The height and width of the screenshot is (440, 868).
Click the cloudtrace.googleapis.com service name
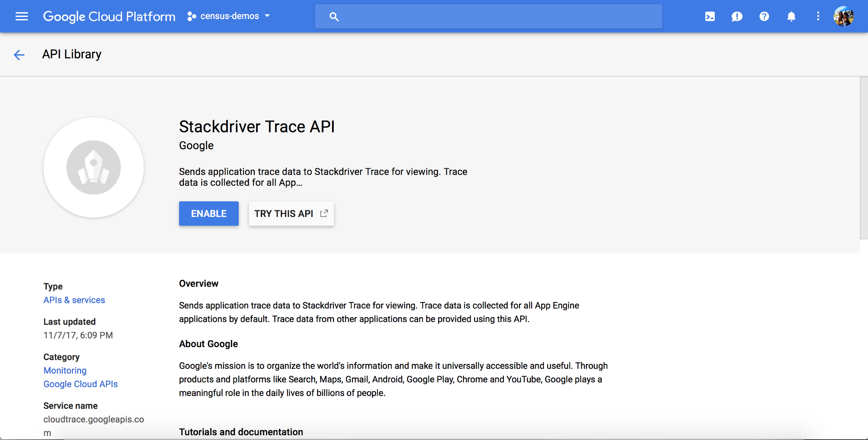tap(94, 426)
